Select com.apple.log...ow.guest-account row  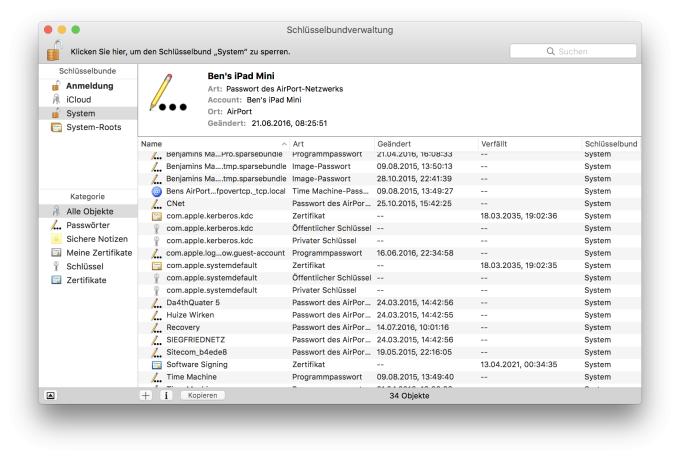(389, 253)
